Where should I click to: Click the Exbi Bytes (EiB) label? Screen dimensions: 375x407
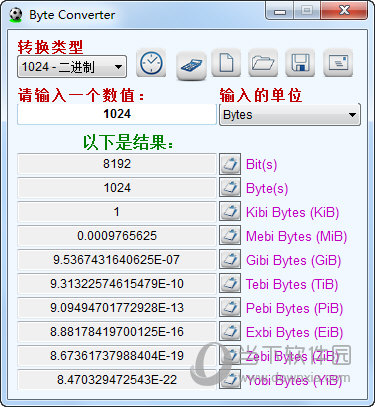[294, 333]
